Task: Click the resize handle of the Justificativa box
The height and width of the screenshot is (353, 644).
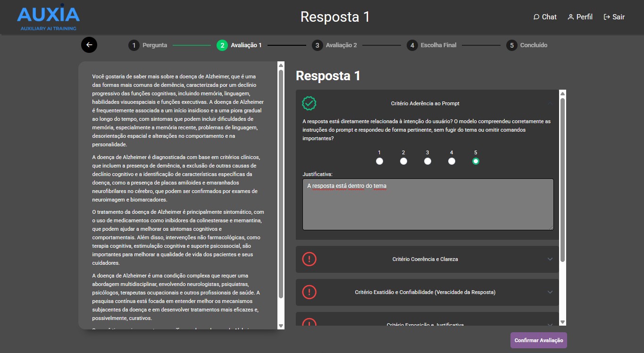Action: [x=551, y=227]
